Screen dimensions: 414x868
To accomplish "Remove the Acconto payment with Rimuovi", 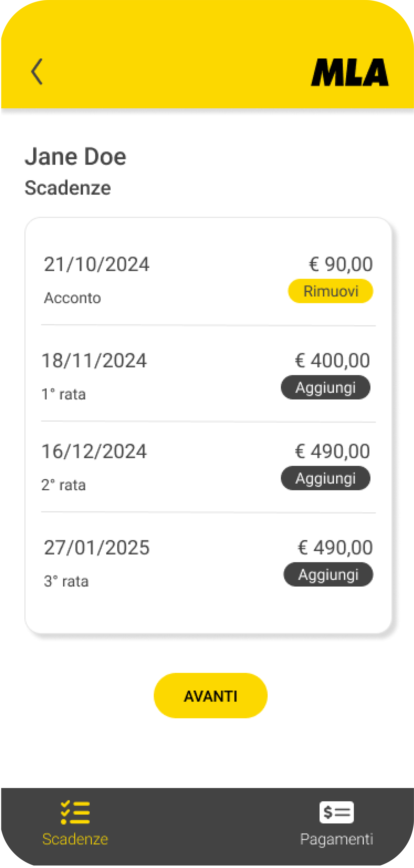I will (330, 291).
